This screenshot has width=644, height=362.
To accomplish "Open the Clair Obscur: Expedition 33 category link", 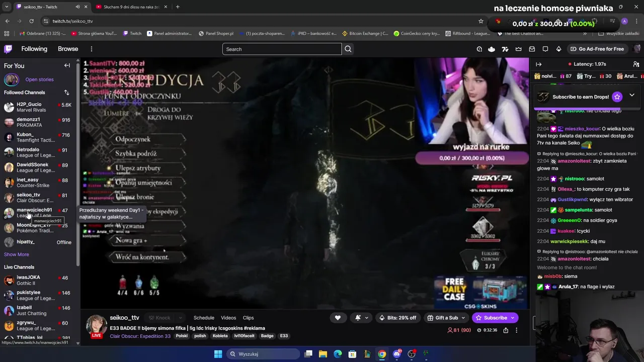I will click(140, 336).
